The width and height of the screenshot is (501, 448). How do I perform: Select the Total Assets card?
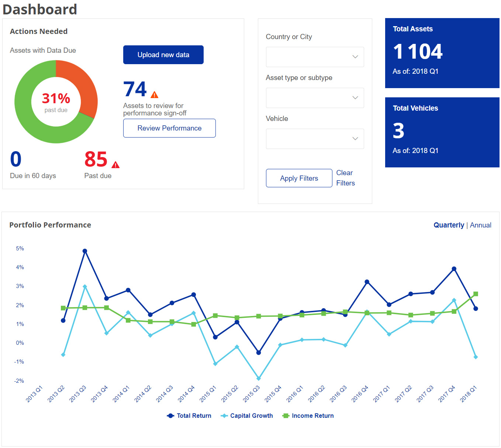point(442,53)
